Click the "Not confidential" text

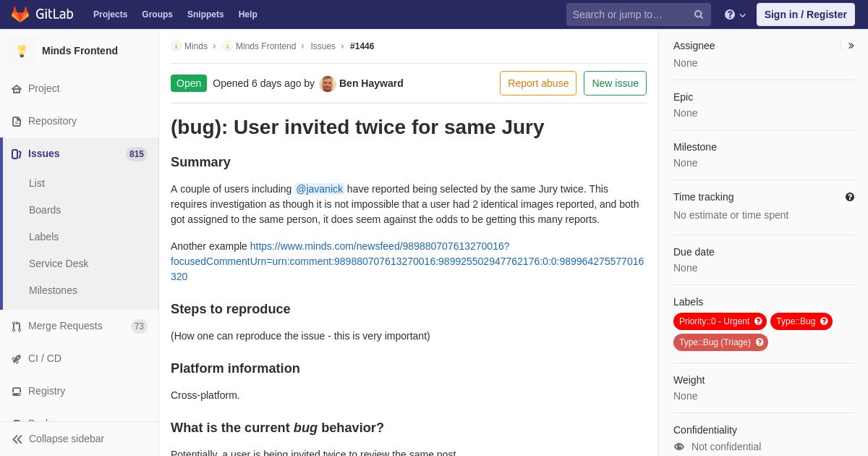(x=726, y=447)
